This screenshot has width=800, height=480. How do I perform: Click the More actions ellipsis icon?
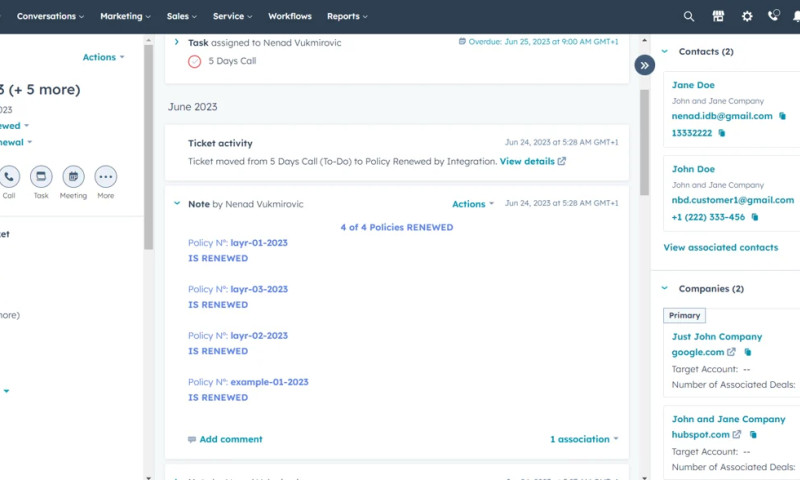(106, 176)
